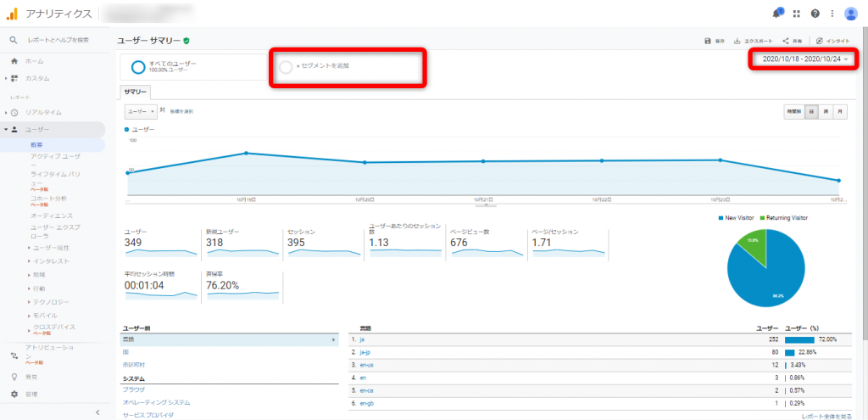The image size is (868, 420).
Task: Open アクティブ ユーザー report
Action: point(55,160)
